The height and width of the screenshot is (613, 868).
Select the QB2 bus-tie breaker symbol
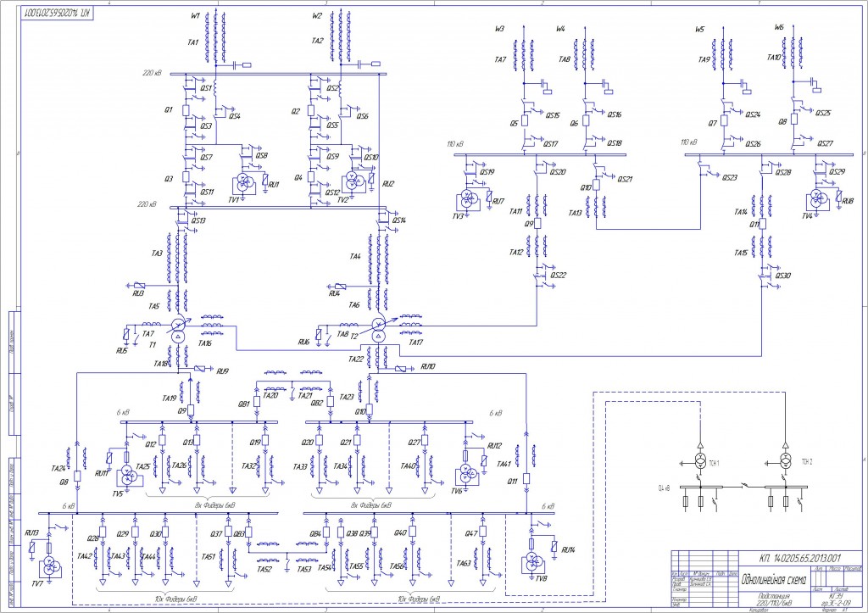coord(331,402)
